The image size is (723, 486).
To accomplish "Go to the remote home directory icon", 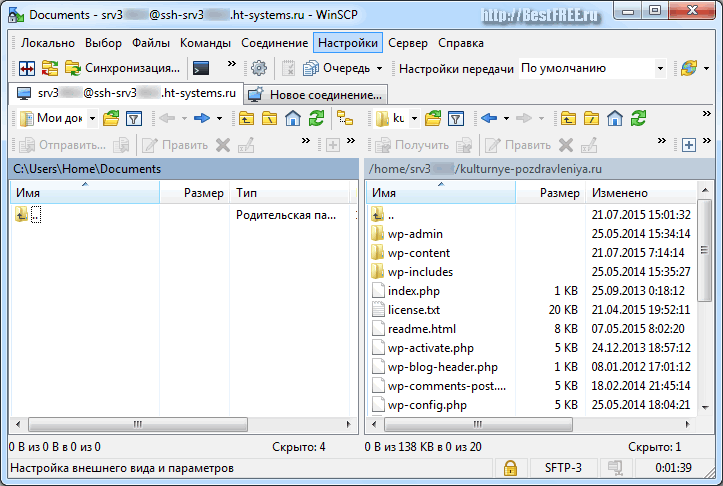I will (x=615, y=119).
